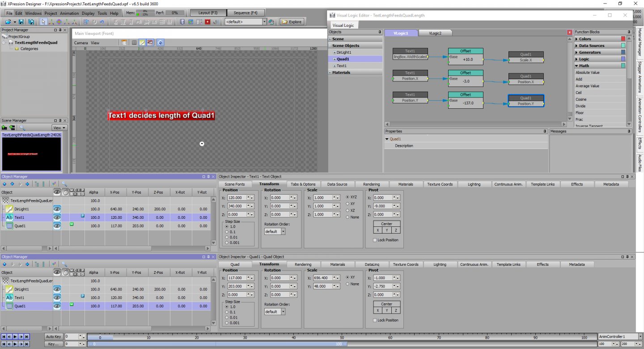Open the Materials tab in Quad1 inspector
The height and width of the screenshot is (349, 644).
tap(338, 264)
